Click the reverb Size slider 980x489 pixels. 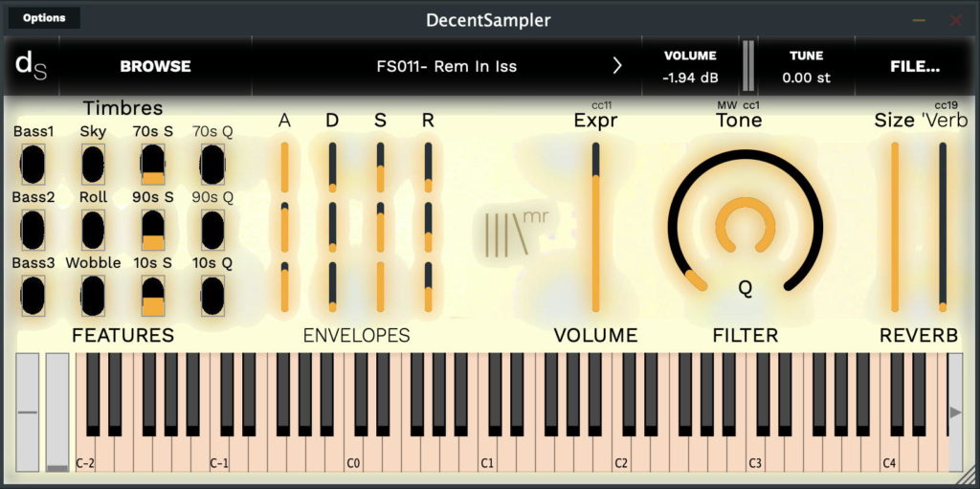coord(895,227)
